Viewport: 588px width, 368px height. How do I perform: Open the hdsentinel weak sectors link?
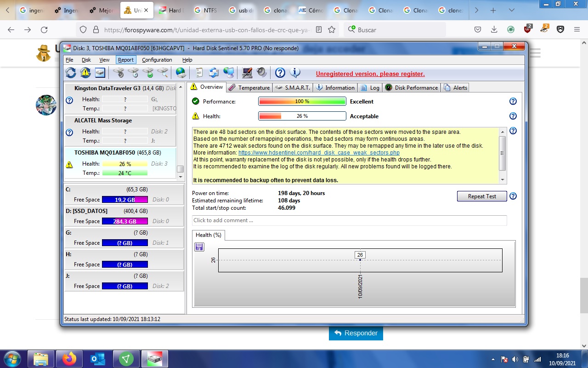[x=319, y=153]
